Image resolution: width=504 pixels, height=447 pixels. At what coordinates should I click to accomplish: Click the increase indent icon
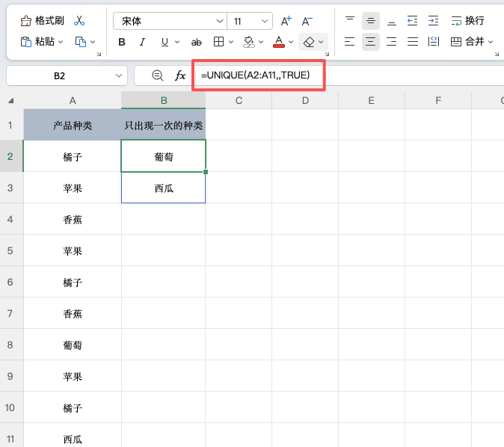tap(433, 21)
